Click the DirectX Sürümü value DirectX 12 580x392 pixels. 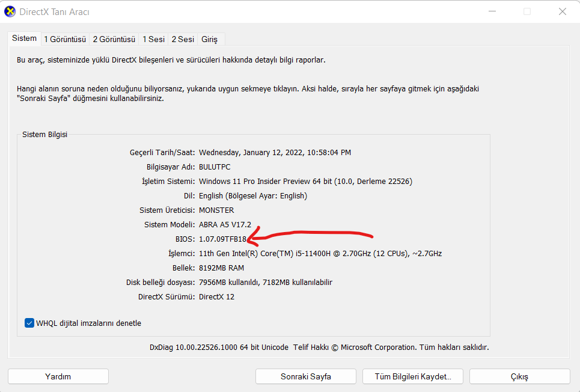pyautogui.click(x=216, y=297)
